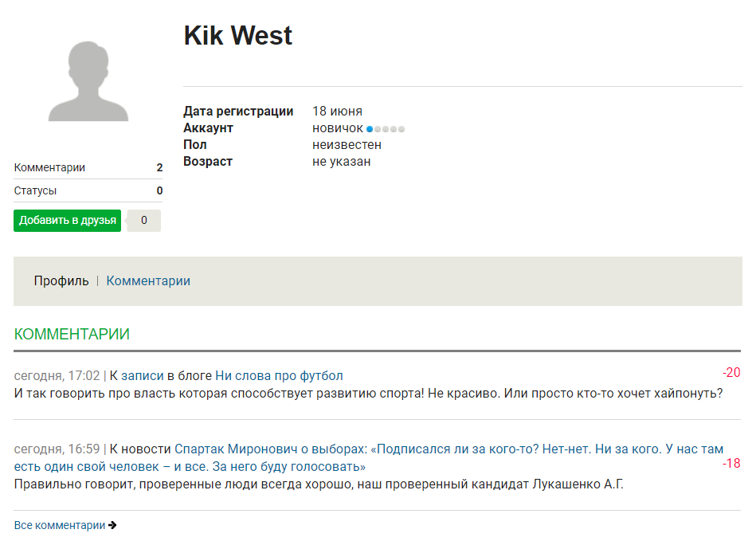756x545 pixels.
Task: Click the friends counter showing 0
Action: (x=143, y=221)
